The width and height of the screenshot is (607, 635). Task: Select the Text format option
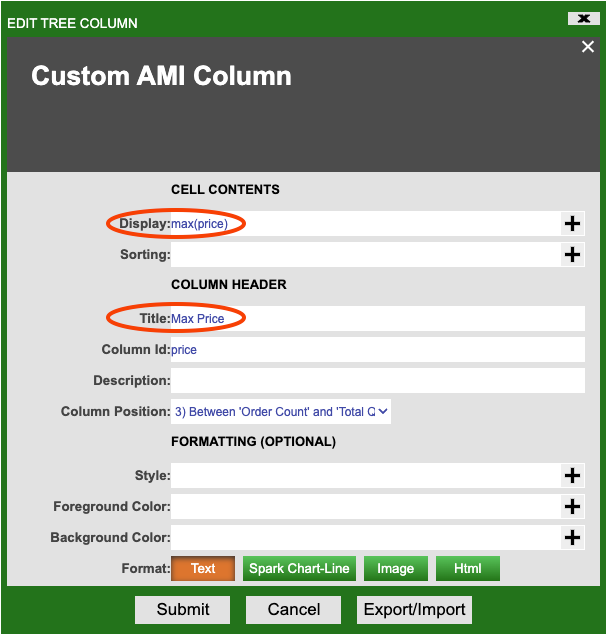pyautogui.click(x=203, y=569)
